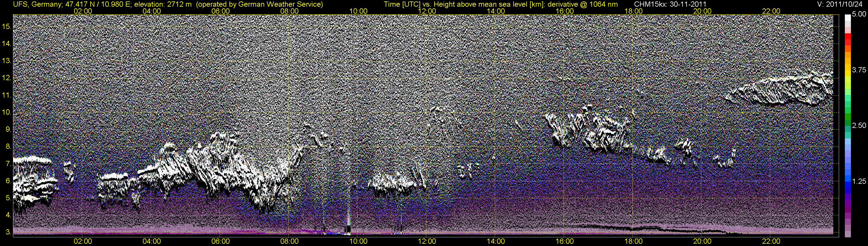Click the '3.' height axis label

8,232
